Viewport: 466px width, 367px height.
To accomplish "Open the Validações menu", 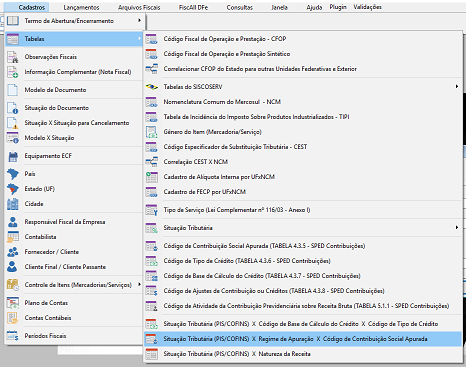I will (x=367, y=7).
